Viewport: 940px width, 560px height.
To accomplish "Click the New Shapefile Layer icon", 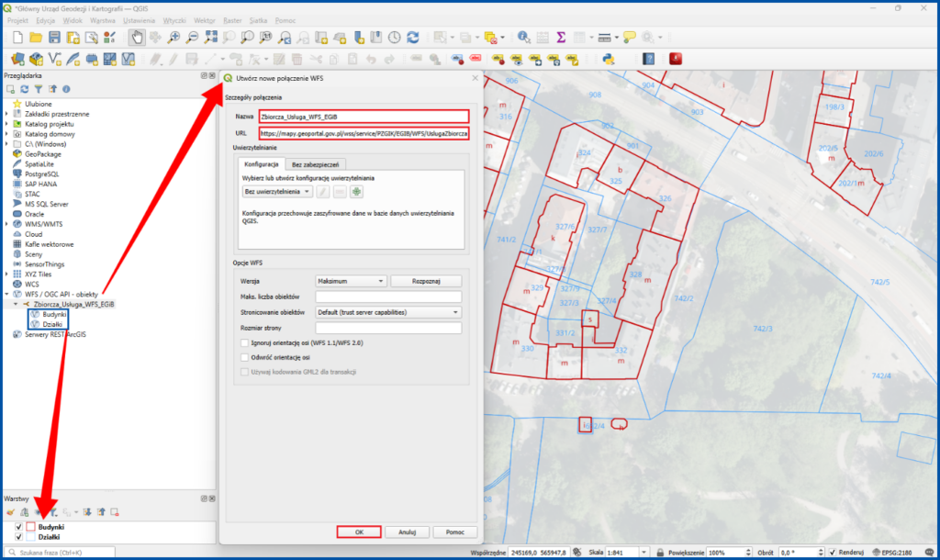I will click(54, 59).
